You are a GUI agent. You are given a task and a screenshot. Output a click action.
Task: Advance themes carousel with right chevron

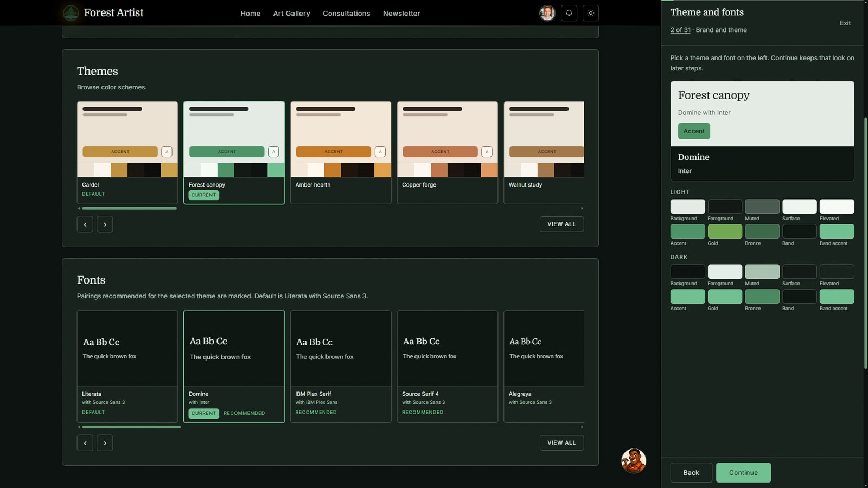105,224
